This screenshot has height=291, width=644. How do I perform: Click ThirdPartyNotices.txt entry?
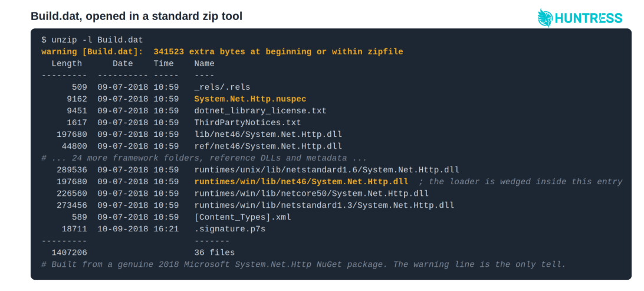pos(248,123)
